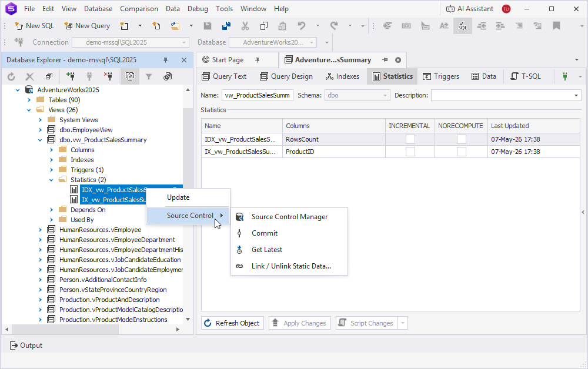Click the Apply Changes button

[x=300, y=323]
